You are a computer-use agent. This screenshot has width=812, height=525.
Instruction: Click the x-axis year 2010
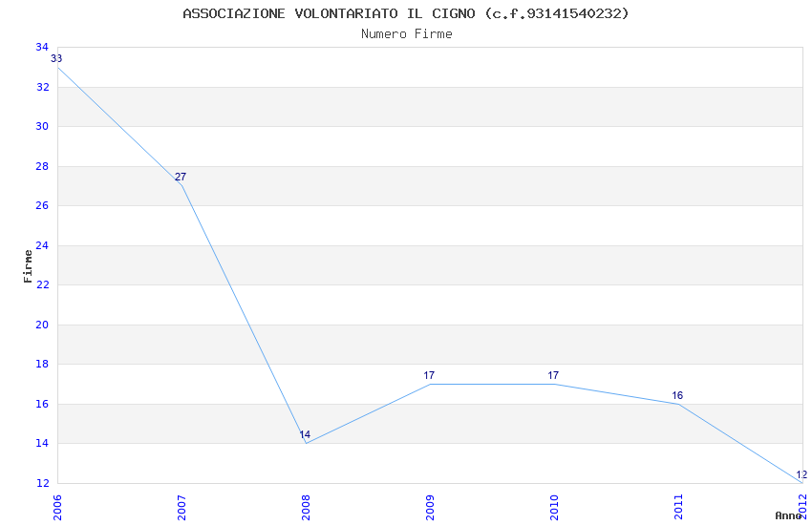point(554,507)
